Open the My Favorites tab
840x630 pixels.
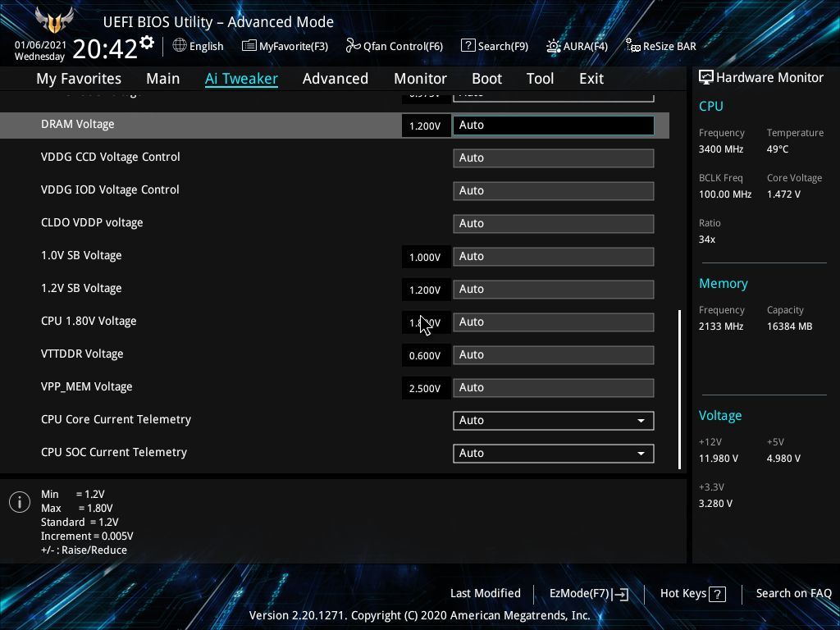79,79
